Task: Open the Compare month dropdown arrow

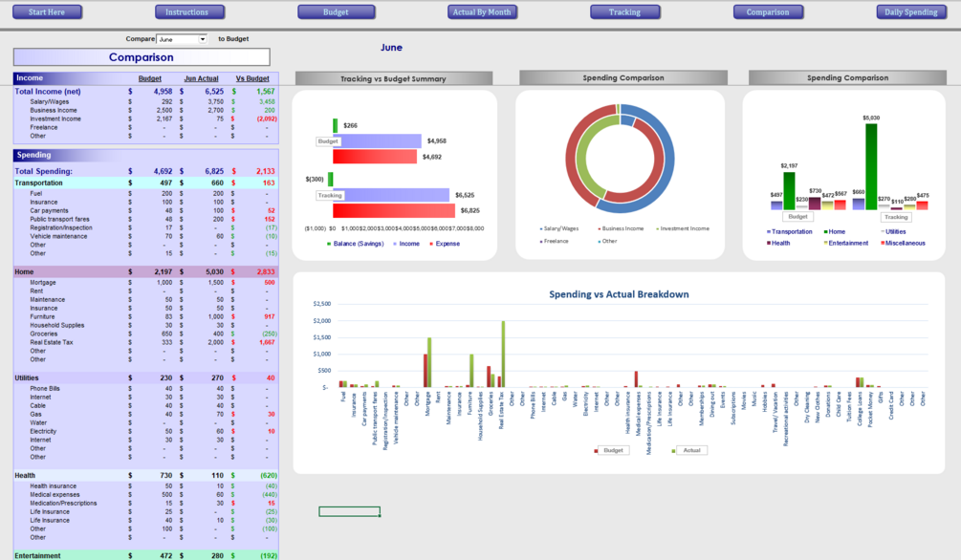Action: [x=203, y=39]
